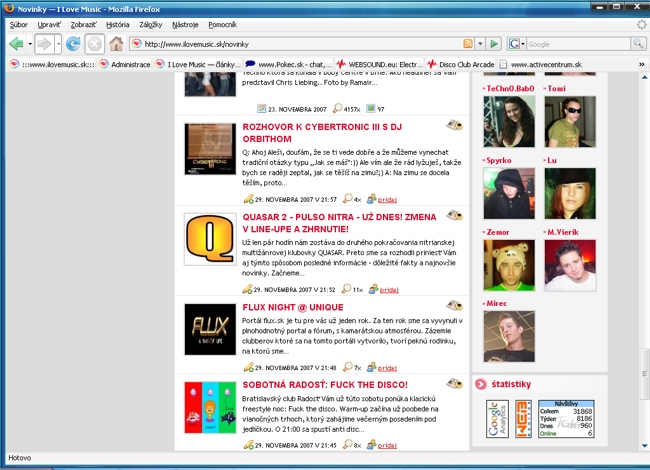
Task: Open the Forward history dropdown arrow
Action: tap(58, 44)
